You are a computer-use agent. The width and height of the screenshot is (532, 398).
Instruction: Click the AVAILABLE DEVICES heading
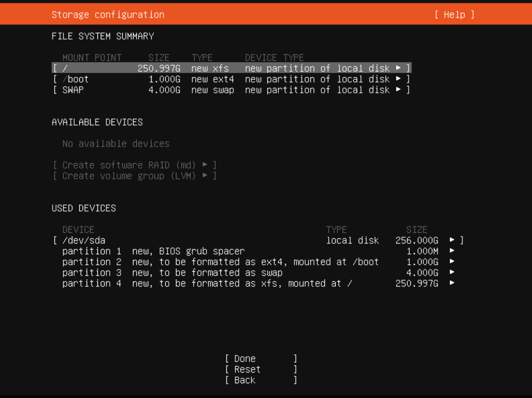click(97, 122)
